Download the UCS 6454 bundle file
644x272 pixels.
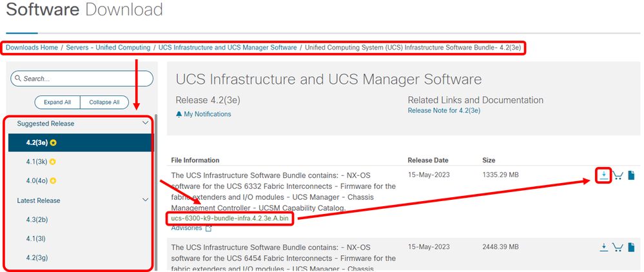coord(603,247)
